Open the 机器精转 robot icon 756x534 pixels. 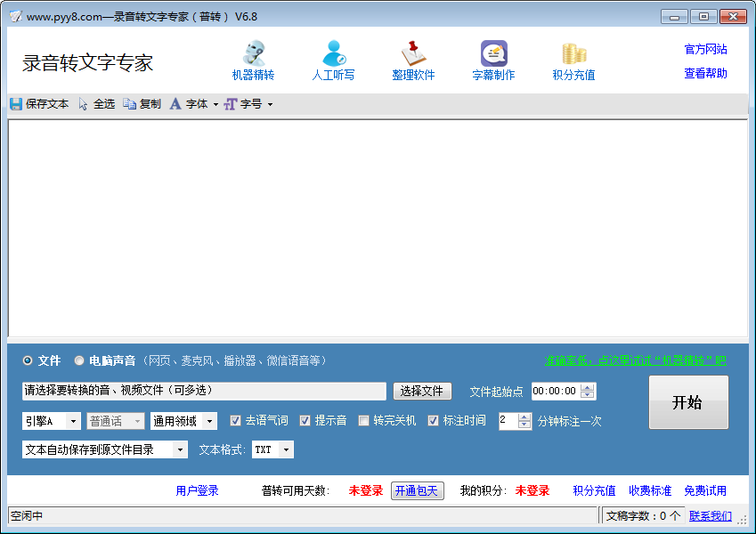[254, 53]
